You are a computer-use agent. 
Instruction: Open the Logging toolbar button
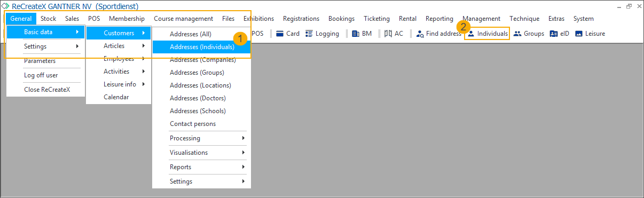point(322,34)
